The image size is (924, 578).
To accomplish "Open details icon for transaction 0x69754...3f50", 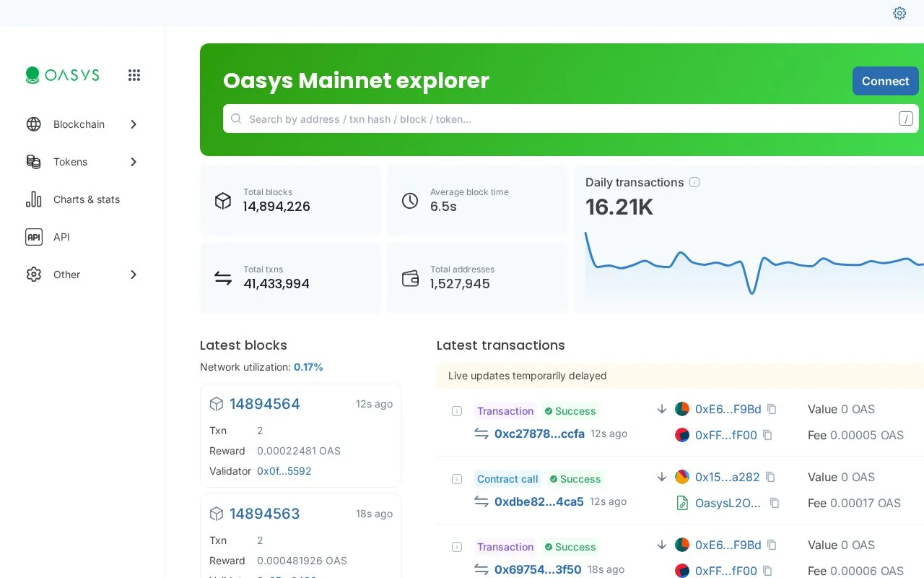I will [457, 547].
